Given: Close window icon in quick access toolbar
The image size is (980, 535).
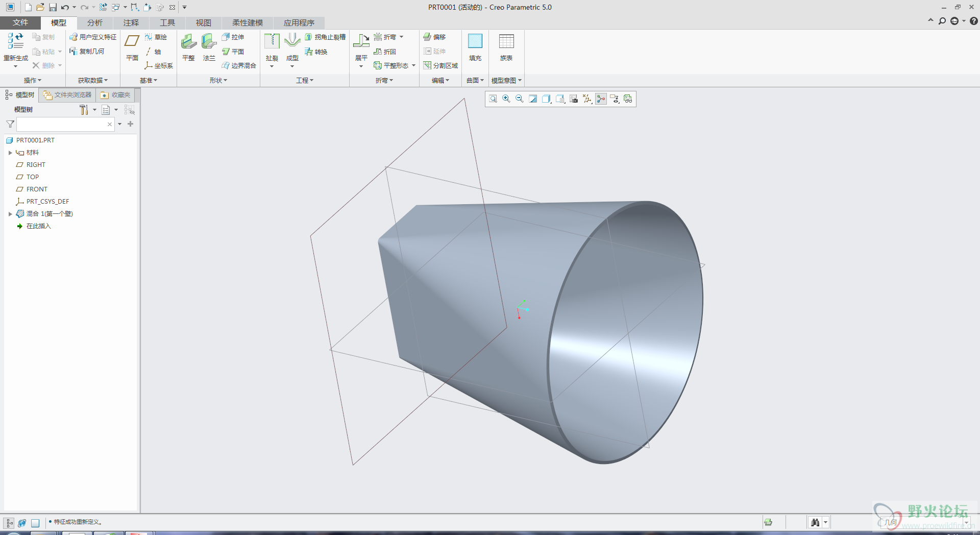Looking at the screenshot, I should [173, 7].
